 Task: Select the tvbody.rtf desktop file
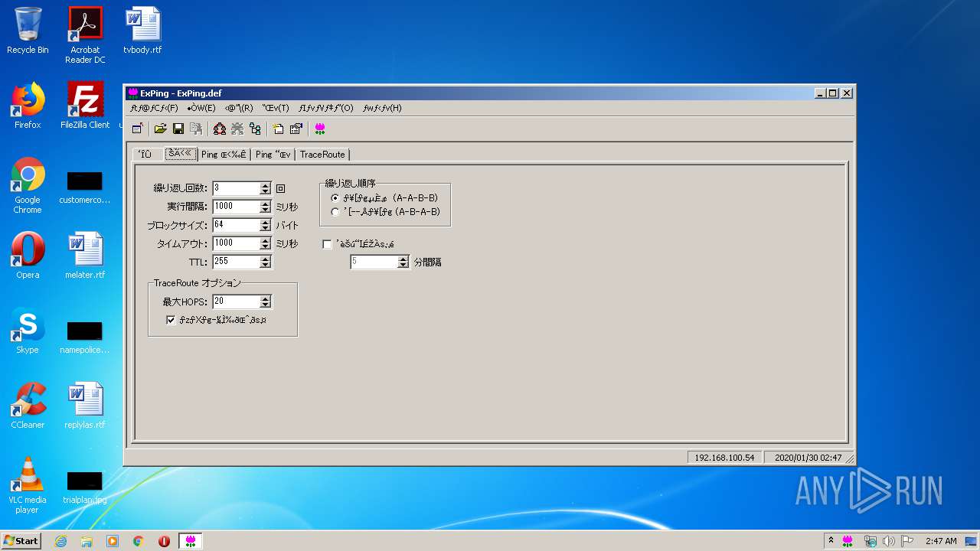click(142, 31)
